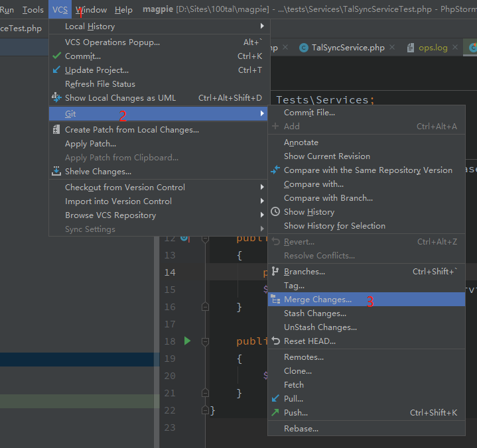
Task: Select Compare with... entry
Action: click(x=367, y=184)
